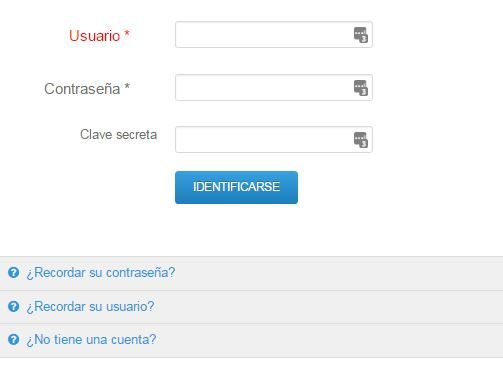
Task: Expand the ¿Recordar su contraseña? accordion row
Action: coord(251,273)
